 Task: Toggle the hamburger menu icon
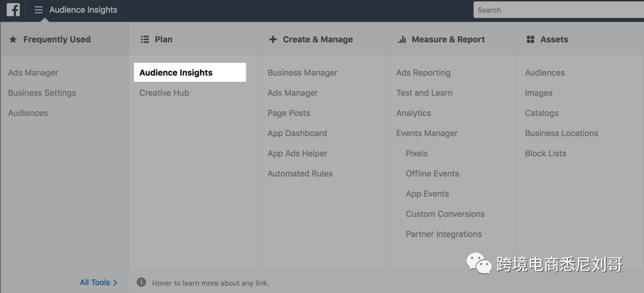tap(38, 10)
